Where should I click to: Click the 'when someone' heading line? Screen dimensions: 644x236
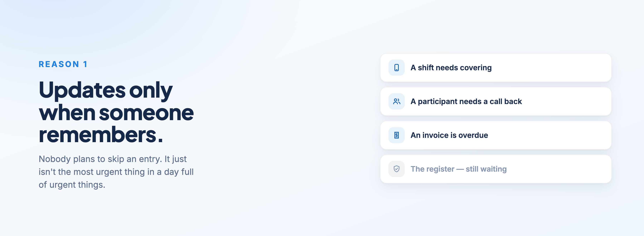click(116, 113)
